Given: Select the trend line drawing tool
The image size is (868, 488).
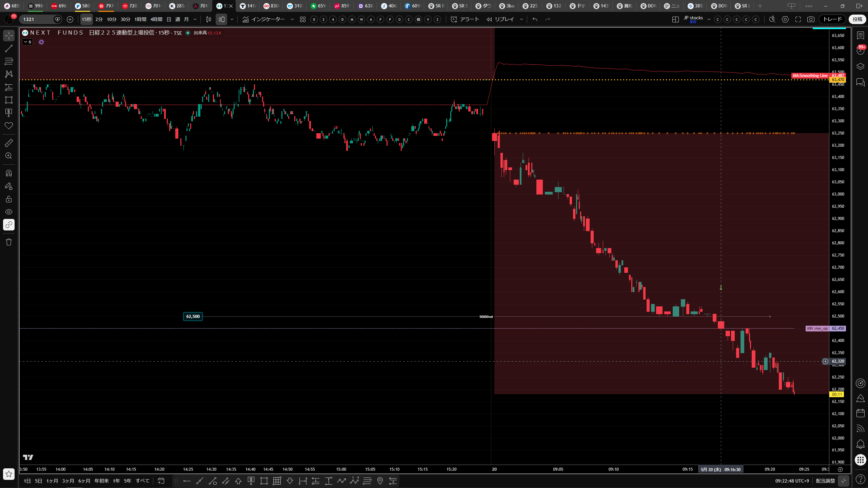Looking at the screenshot, I should (x=9, y=48).
